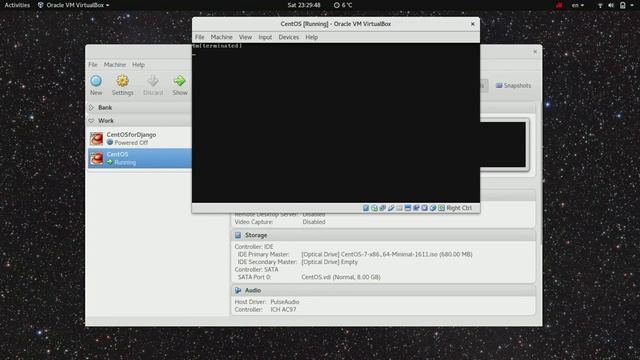Open Machine menu in the CentOS VM window

point(222,37)
